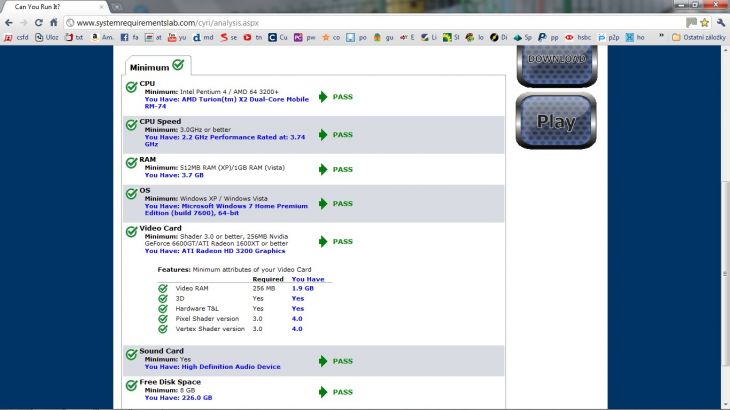
Task: Open a new browser tab
Action: coord(116,7)
